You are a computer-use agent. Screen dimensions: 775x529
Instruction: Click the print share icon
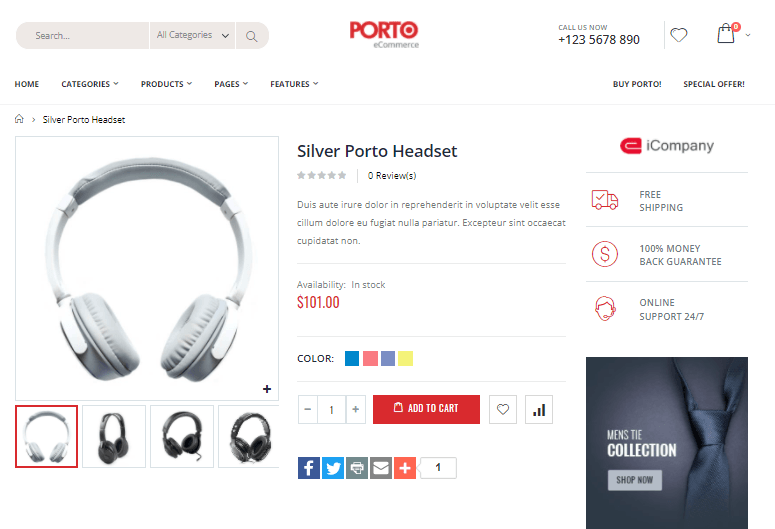(x=357, y=468)
